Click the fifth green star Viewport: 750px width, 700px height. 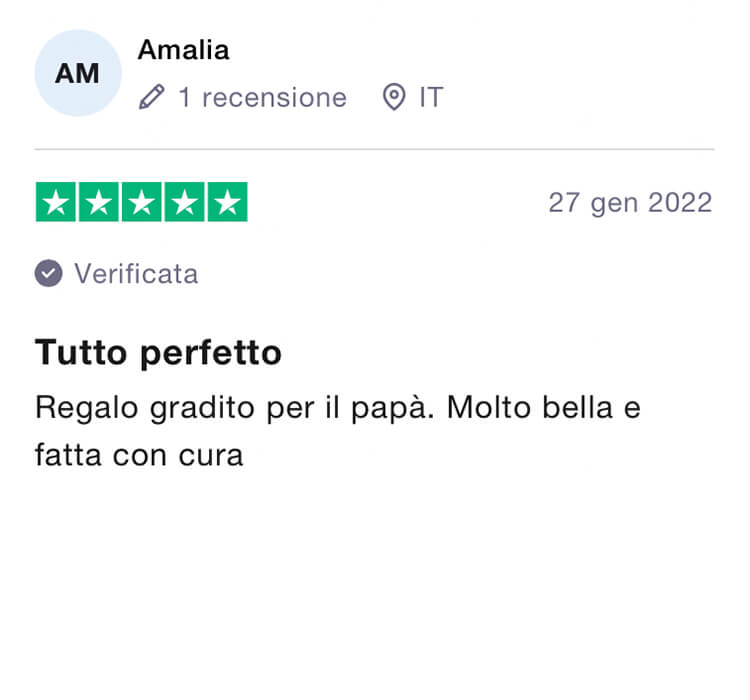228,202
